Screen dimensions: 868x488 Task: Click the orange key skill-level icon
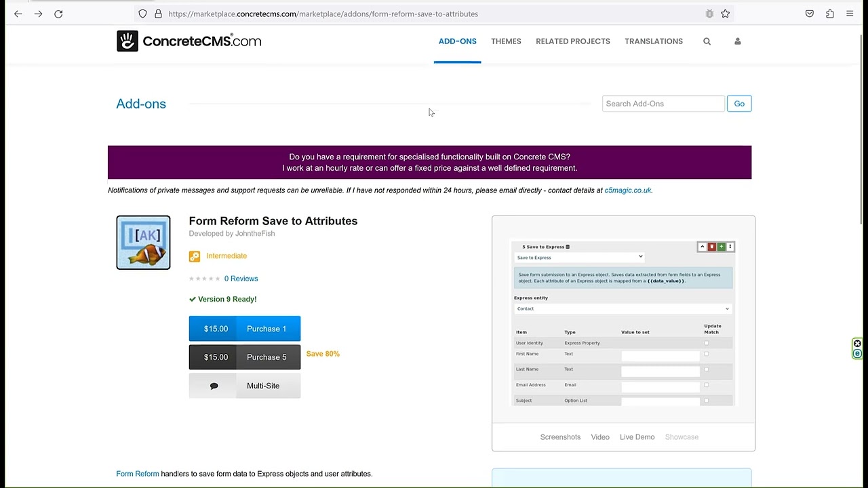pos(195,256)
